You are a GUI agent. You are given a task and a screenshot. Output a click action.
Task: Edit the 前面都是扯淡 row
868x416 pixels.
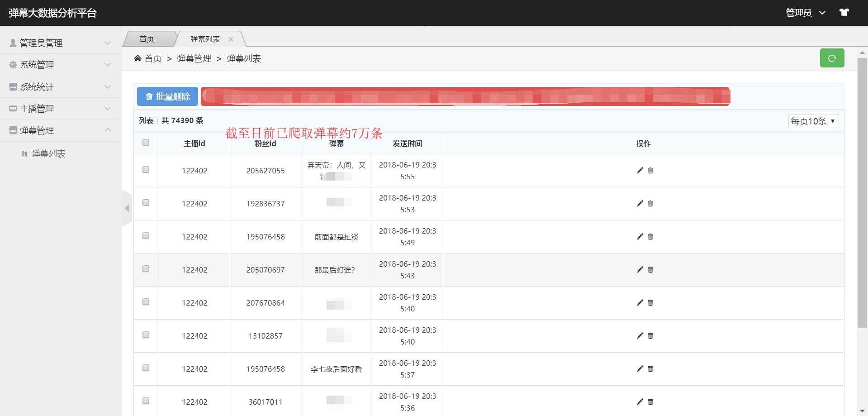640,237
